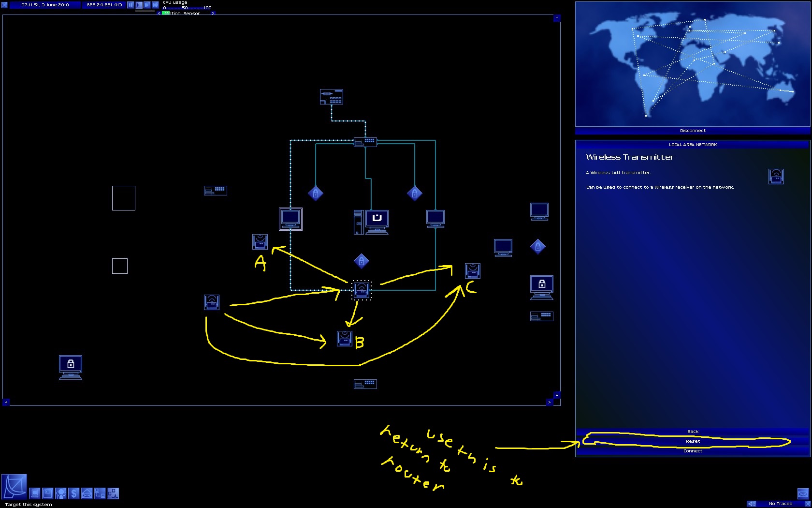Select the locked terminal on the map's right side
The height and width of the screenshot is (508, 812).
[542, 288]
